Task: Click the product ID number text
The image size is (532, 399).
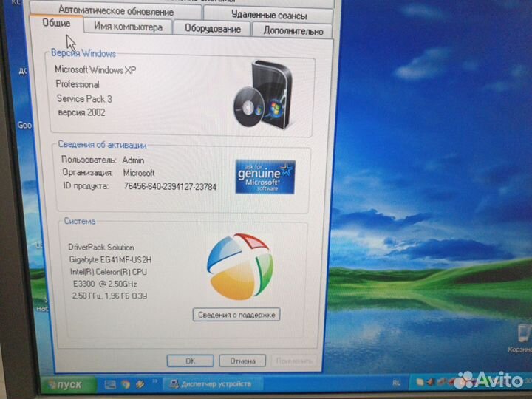Action: [x=169, y=187]
